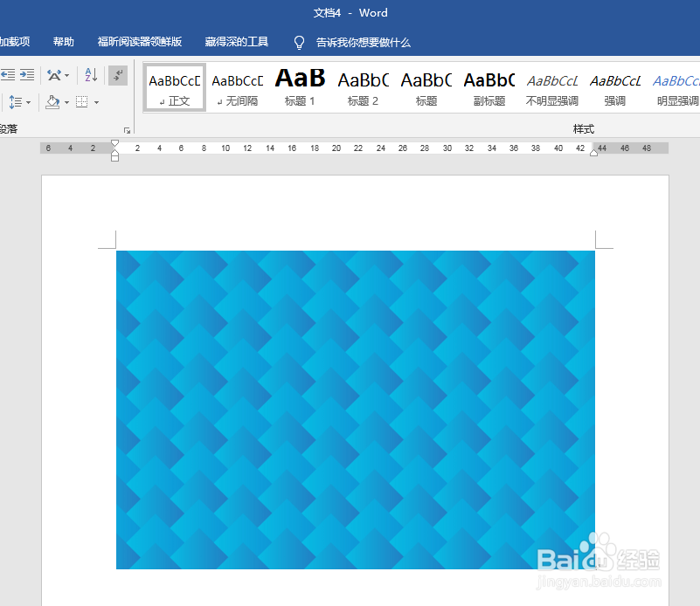
Task: Click the 样式 group label
Action: [x=584, y=129]
